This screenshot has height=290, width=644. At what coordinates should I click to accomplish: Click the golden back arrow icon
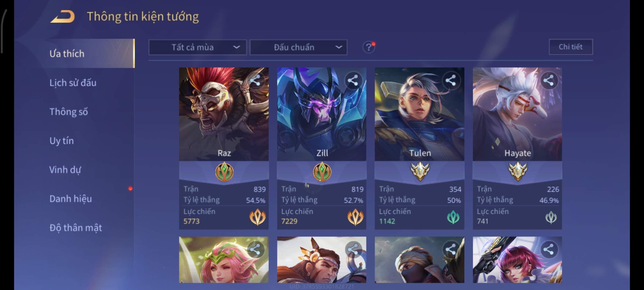(63, 17)
